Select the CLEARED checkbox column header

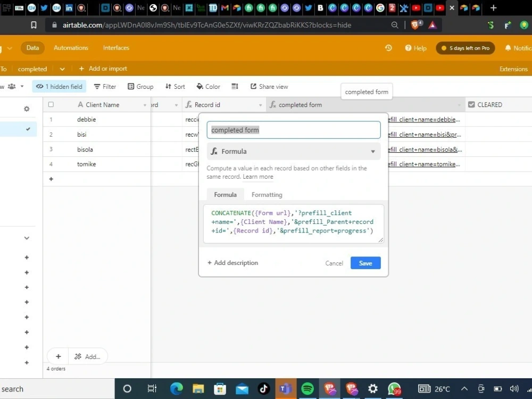pos(498,104)
